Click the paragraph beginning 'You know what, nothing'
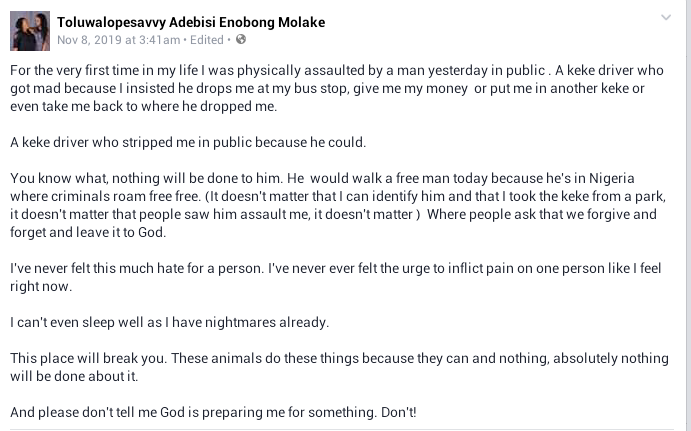The image size is (691, 431). [x=338, y=205]
